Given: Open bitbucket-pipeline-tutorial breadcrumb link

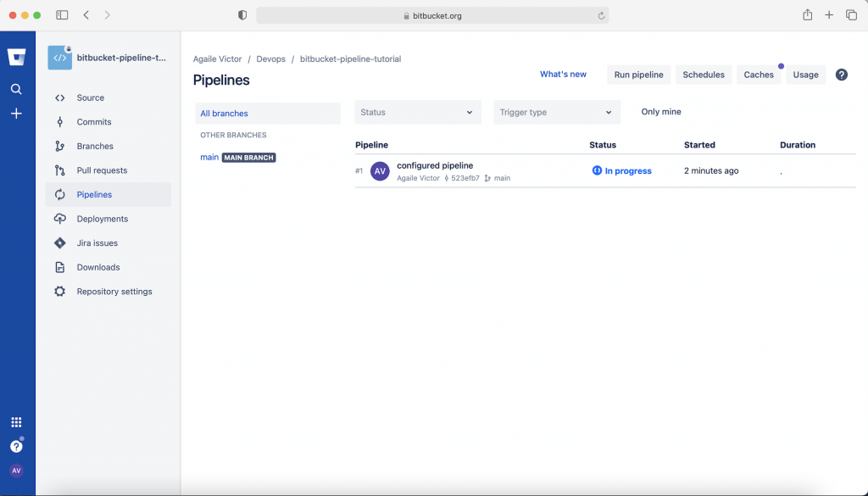Looking at the screenshot, I should pos(350,59).
